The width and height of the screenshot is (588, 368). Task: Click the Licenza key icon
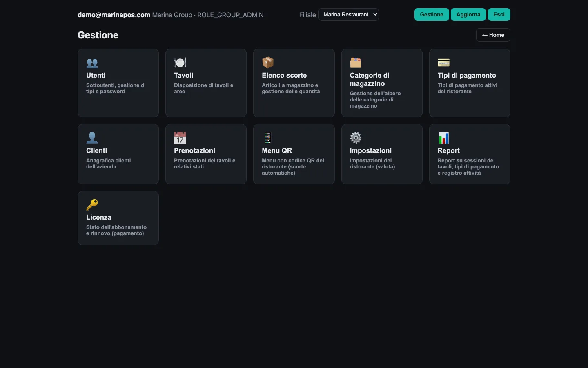[92, 204]
